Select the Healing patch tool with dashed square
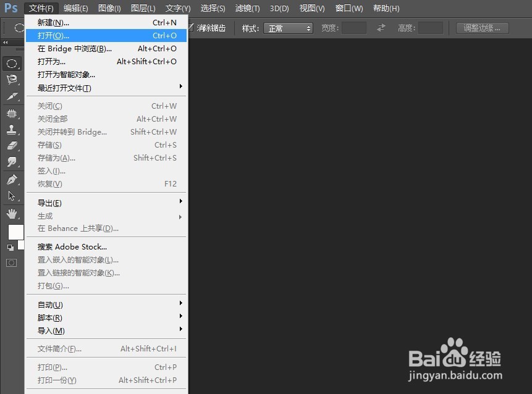This screenshot has height=394, width=532. [12, 113]
